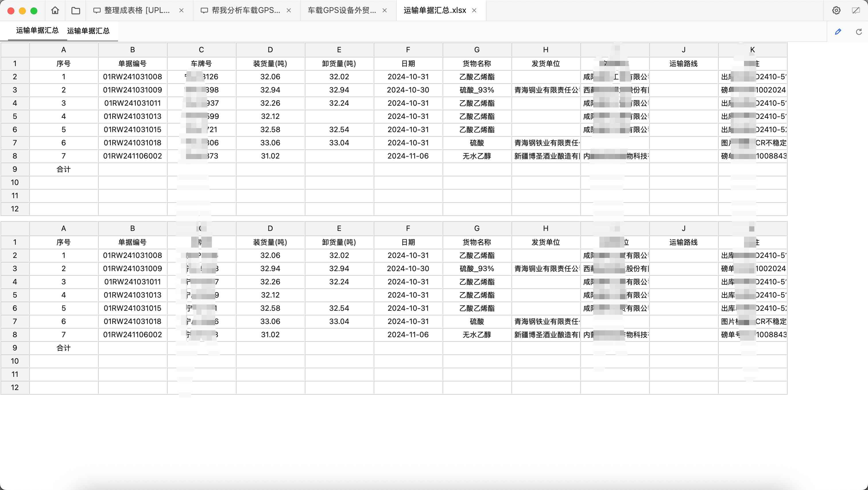Click 新疆博圣酒业酿造有 cell in bottom table
The height and width of the screenshot is (490, 868).
546,335
